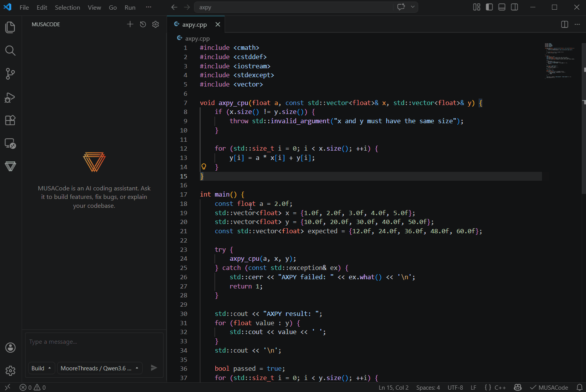Open the MUSACode view in activity bar
This screenshot has width=586, height=392.
pos(10,166)
